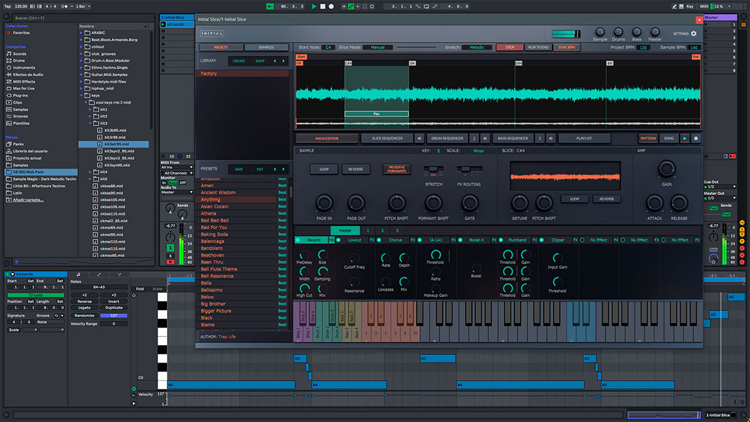Adjust the Stretch slider
The width and height of the screenshot is (750, 422).
[433, 170]
